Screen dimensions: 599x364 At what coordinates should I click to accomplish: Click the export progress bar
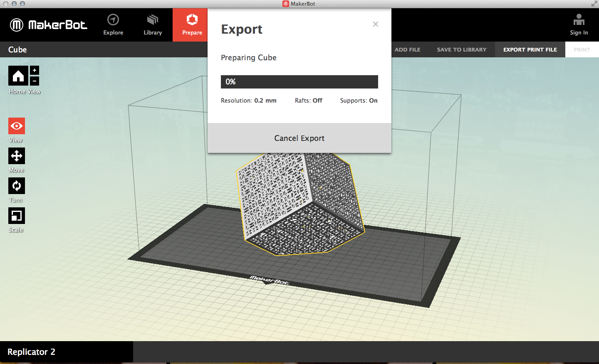(299, 81)
